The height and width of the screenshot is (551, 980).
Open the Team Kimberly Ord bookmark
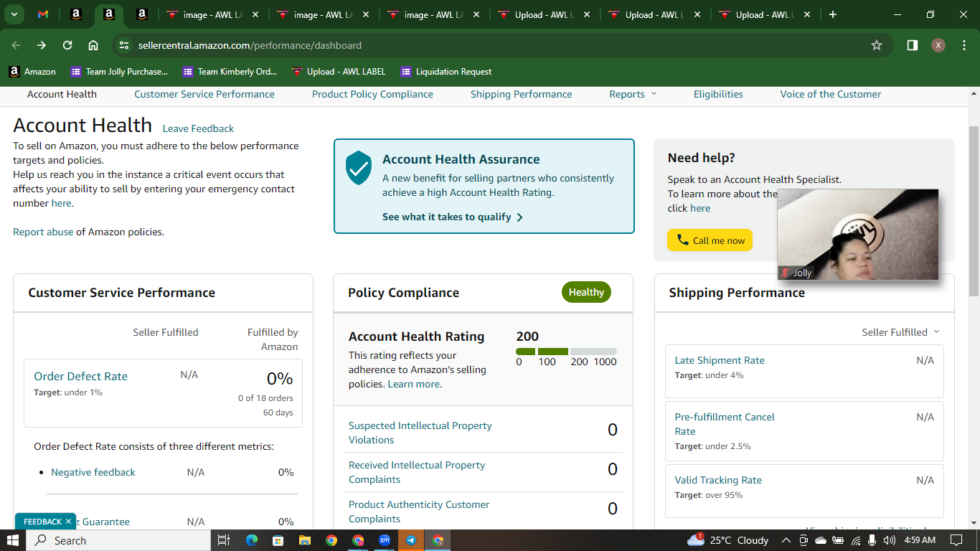[230, 72]
